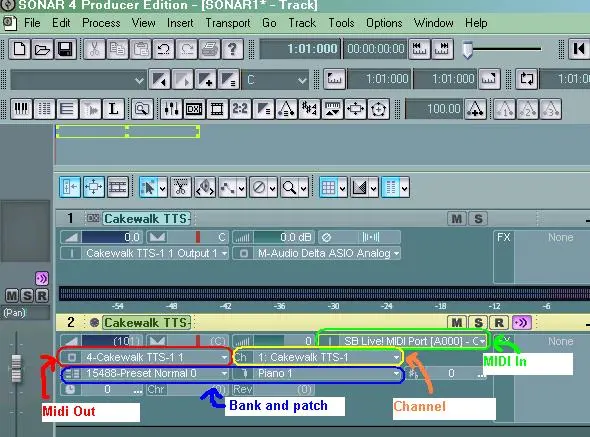
Task: Open the File menu
Action: click(x=32, y=23)
